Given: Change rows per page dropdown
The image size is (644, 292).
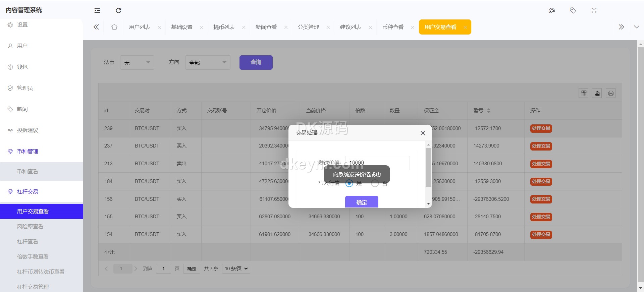Looking at the screenshot, I should click(236, 269).
